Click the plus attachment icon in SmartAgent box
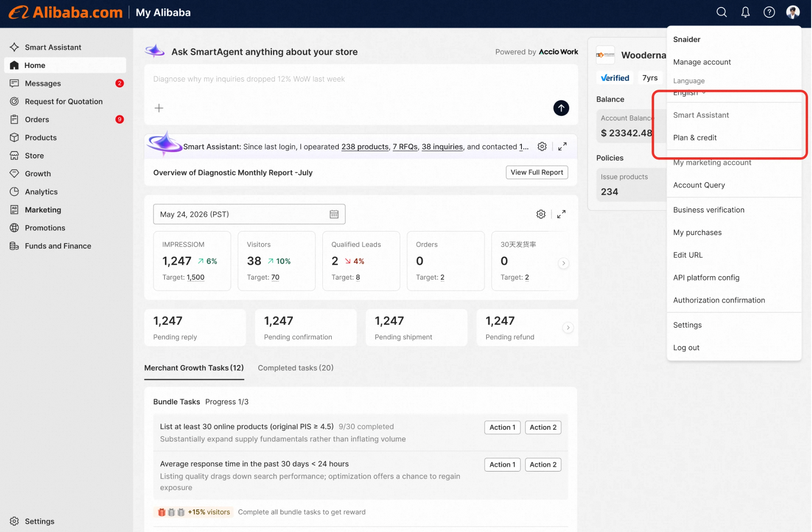The height and width of the screenshot is (532, 812). pyautogui.click(x=159, y=108)
